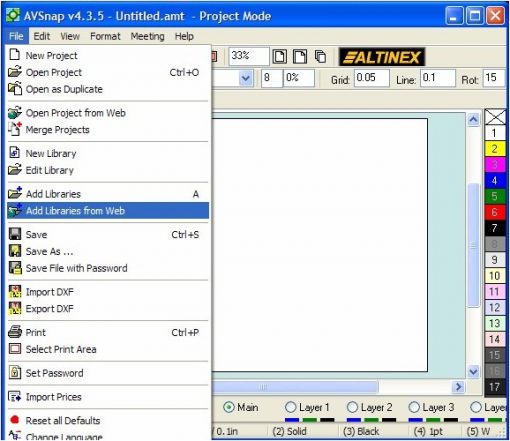510x441 pixels.
Task: Click status bar (4) 1pt entry
Action: pos(428,431)
